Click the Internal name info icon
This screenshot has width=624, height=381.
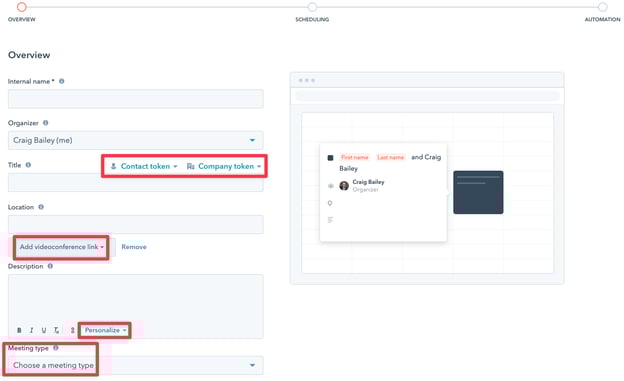(x=62, y=81)
